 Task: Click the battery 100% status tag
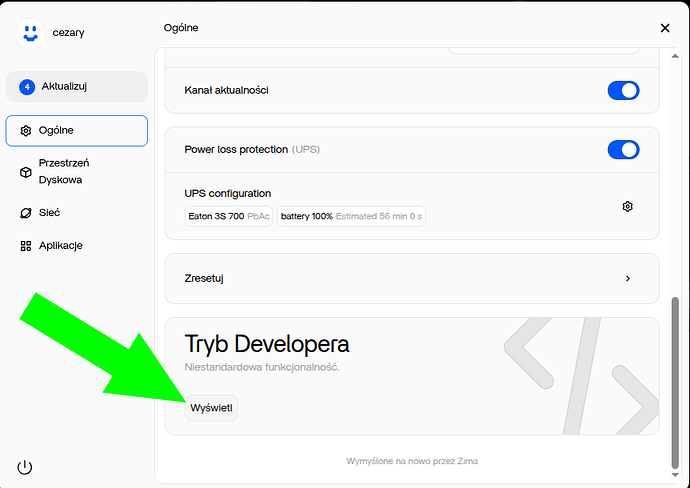click(x=351, y=216)
